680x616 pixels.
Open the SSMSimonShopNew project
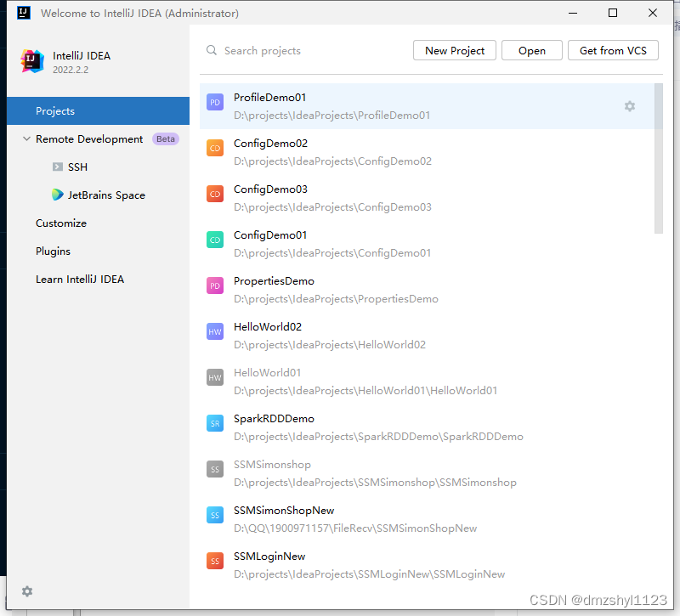coord(427,519)
